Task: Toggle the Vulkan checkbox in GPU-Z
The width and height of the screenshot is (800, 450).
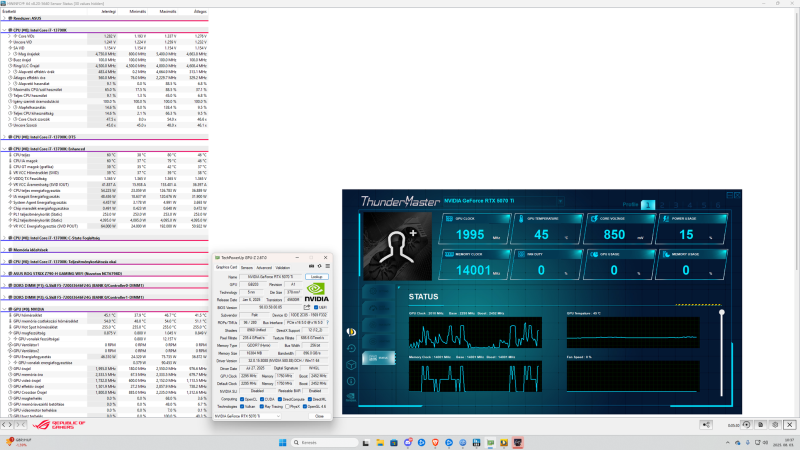Action: pos(242,406)
